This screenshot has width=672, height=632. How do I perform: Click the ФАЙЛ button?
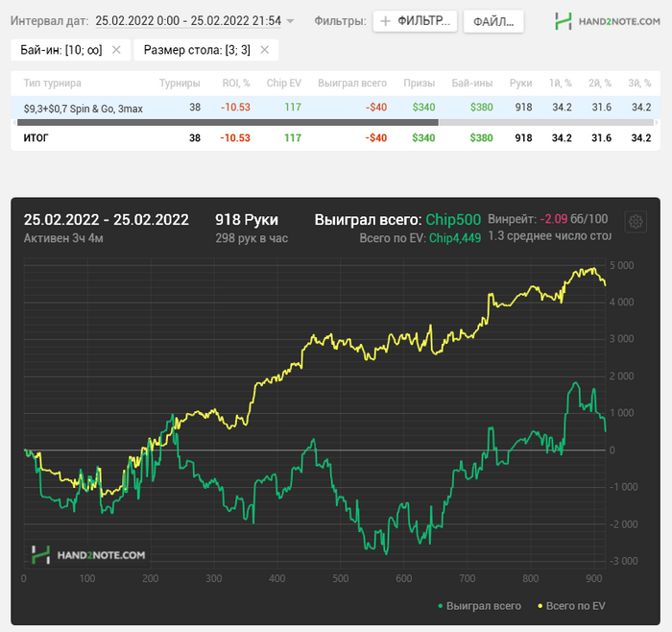pos(493,21)
